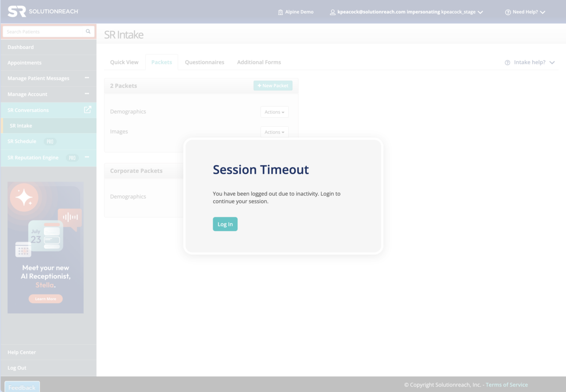Click the user profile icon
566x392 pixels.
pyautogui.click(x=333, y=12)
